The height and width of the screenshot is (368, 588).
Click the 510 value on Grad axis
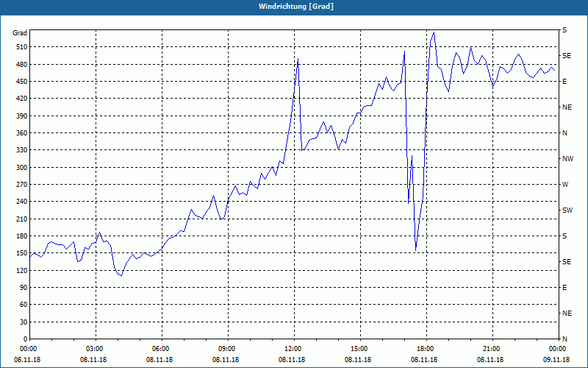click(x=22, y=47)
